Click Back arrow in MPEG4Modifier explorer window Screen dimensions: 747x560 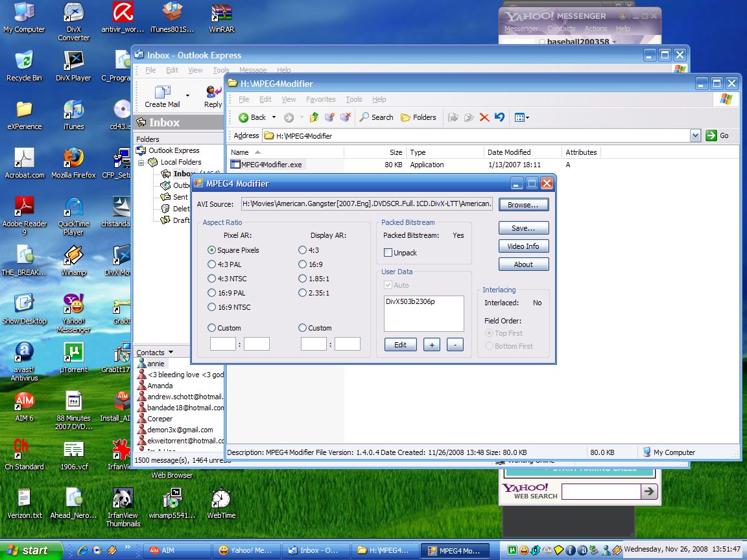pos(252,117)
